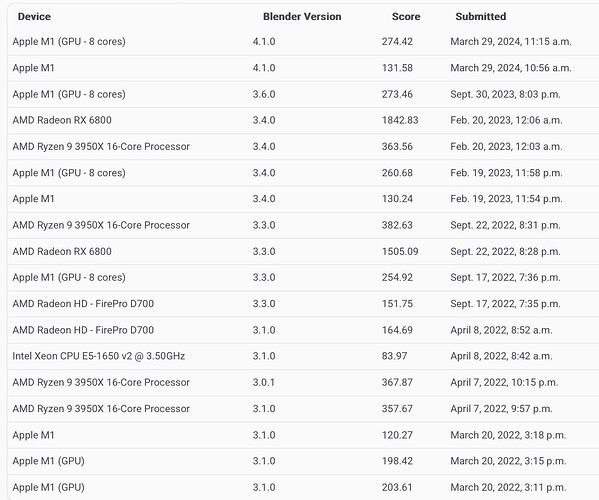The height and width of the screenshot is (500, 599).
Task: Click the Submitted column header
Action: (481, 16)
